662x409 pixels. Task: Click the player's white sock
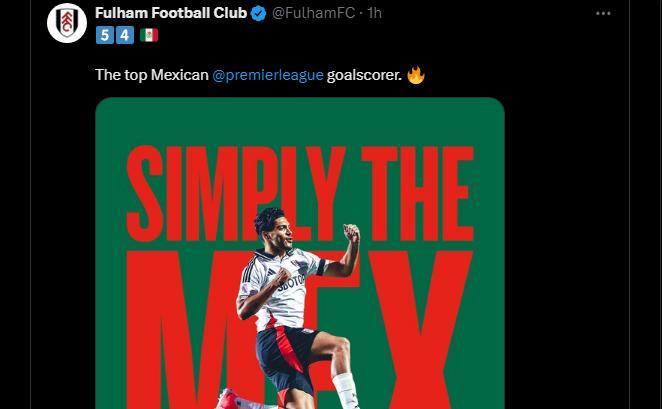346,390
